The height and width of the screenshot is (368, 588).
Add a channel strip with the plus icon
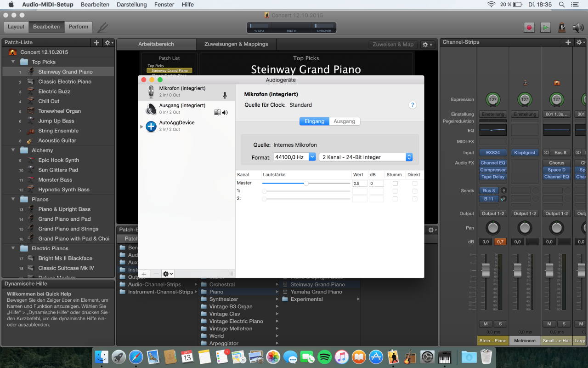point(568,42)
